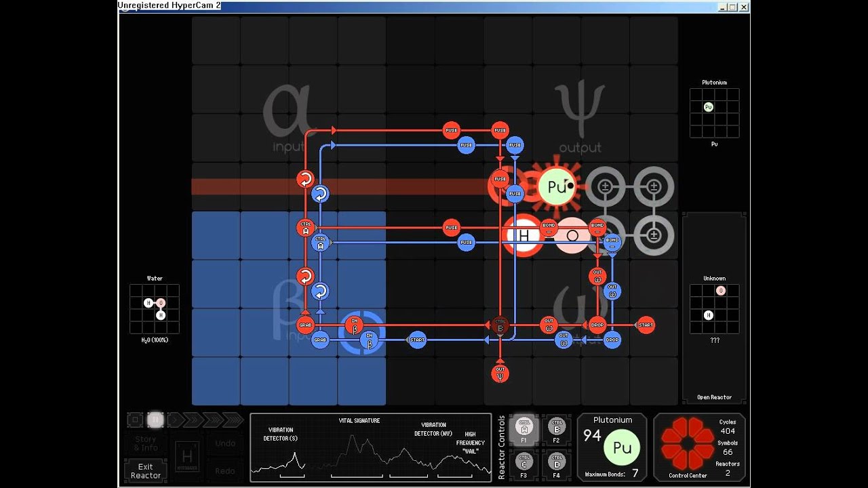
Task: Click the O oxygen atom on the grid
Action: (572, 236)
